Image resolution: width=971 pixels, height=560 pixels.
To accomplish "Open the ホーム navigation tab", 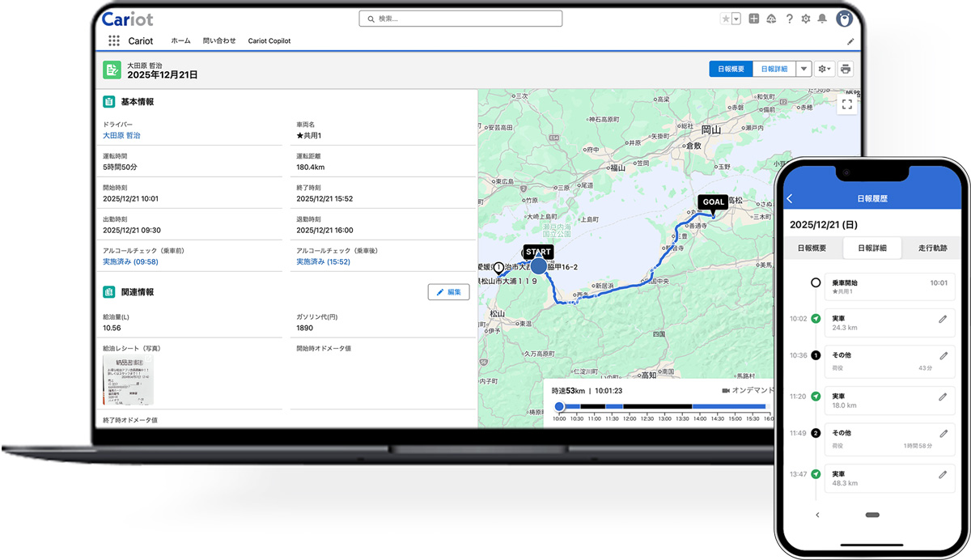I will tap(181, 40).
